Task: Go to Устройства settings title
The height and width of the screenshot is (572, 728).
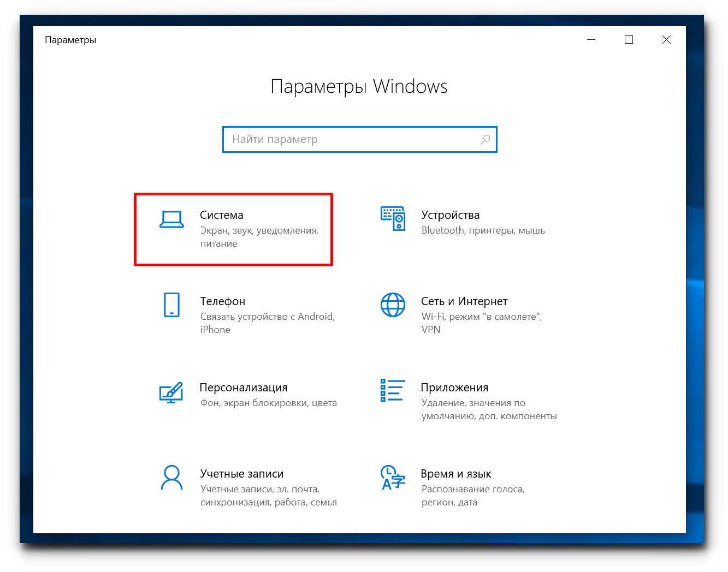Action: click(x=451, y=215)
